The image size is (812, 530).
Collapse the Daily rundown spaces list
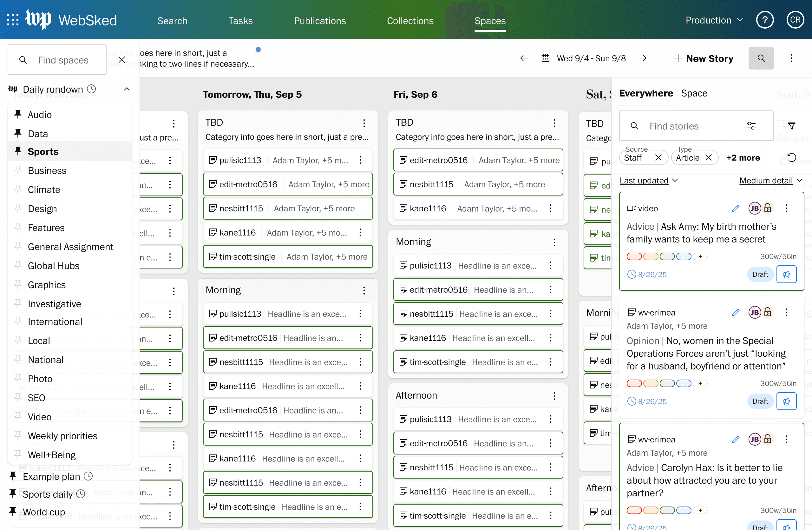pos(127,89)
